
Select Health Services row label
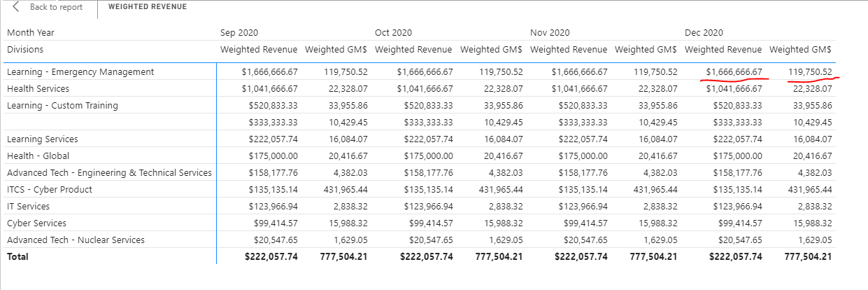pos(38,89)
